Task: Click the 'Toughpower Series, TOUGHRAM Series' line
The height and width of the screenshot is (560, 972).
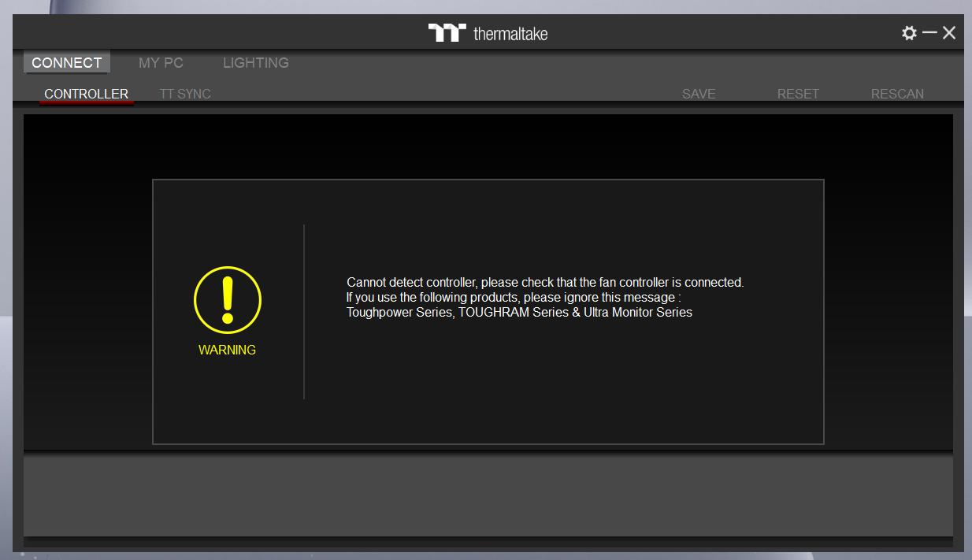Action: point(519,312)
